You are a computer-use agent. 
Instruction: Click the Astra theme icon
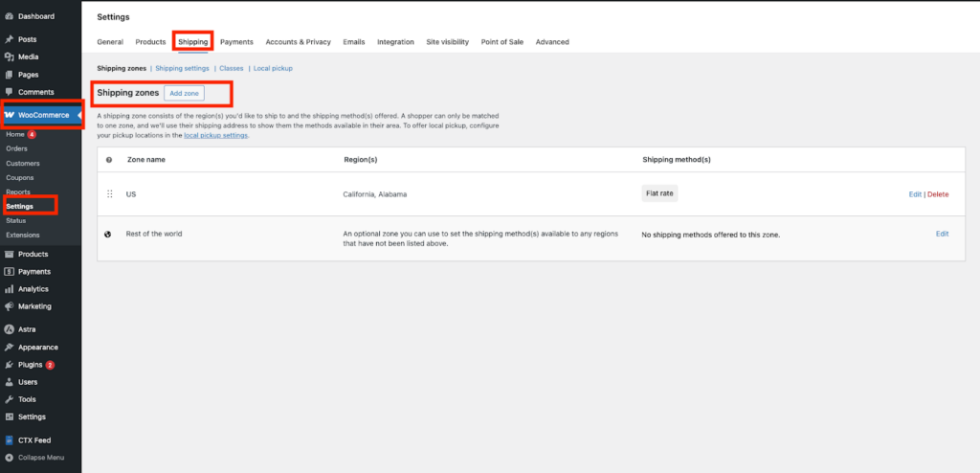coord(10,329)
